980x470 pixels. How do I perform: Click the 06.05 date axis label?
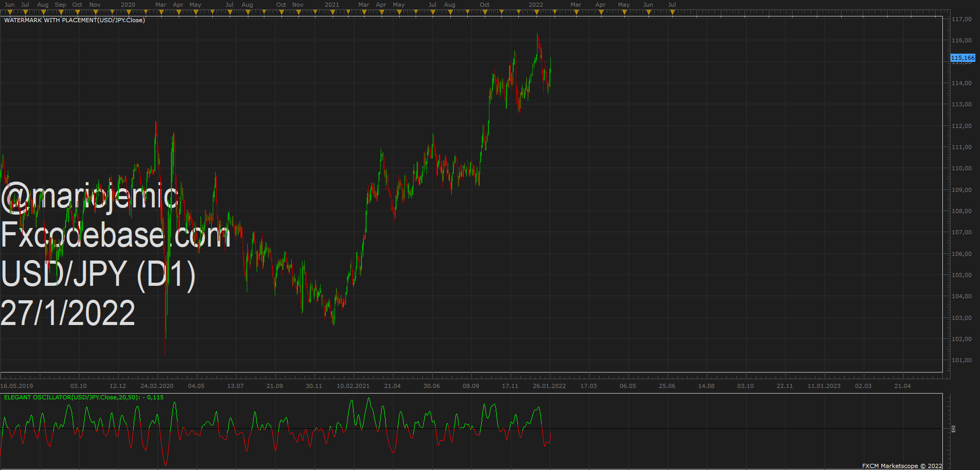628,386
